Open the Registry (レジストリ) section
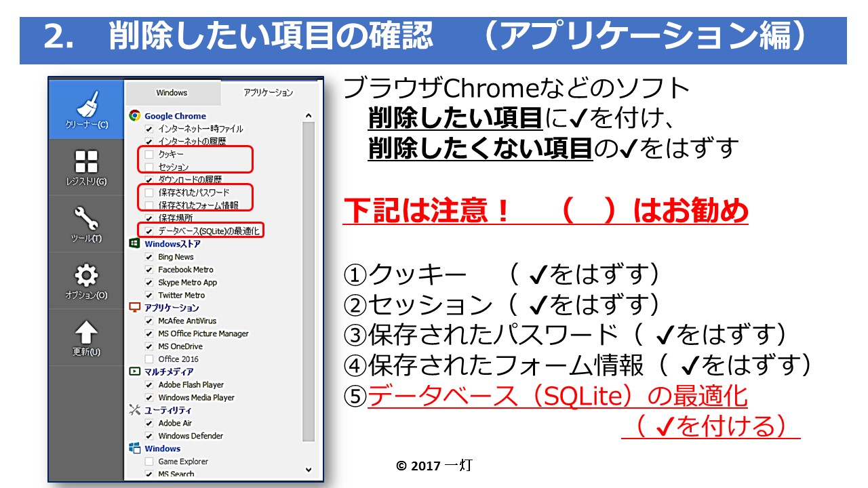 (x=86, y=167)
